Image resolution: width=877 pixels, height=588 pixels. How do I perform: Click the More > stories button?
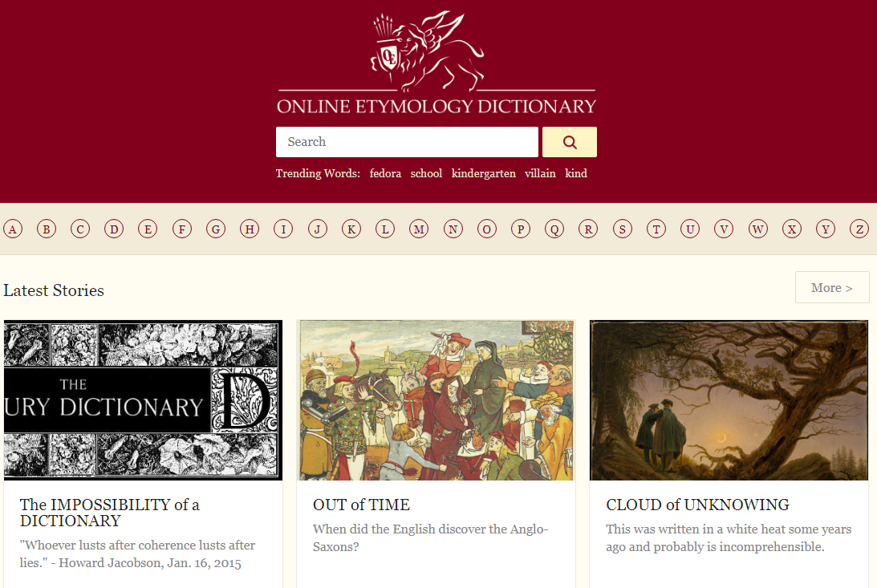[x=832, y=287]
